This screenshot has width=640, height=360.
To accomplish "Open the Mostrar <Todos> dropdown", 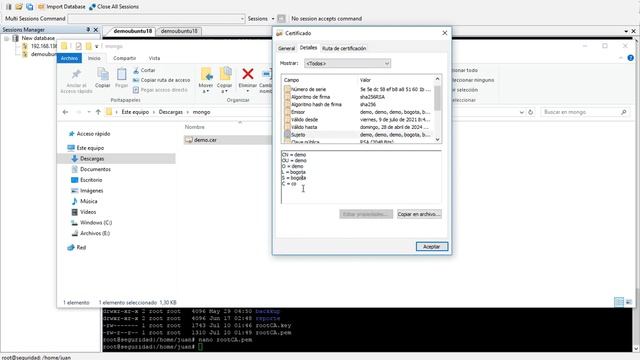I will pyautogui.click(x=347, y=63).
